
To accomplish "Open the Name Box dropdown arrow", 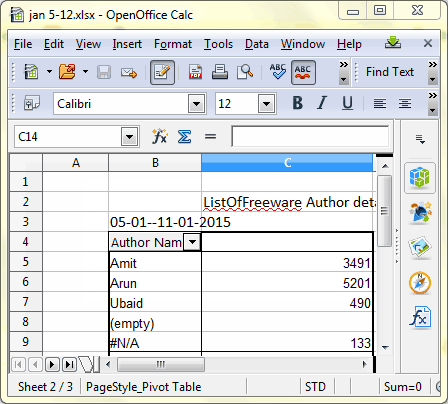I will tap(130, 137).
